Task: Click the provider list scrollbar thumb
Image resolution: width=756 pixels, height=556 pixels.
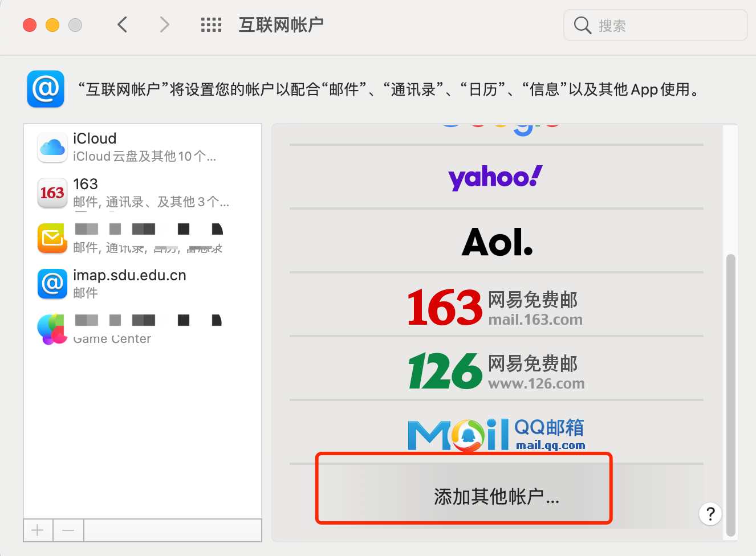Action: tap(731, 395)
